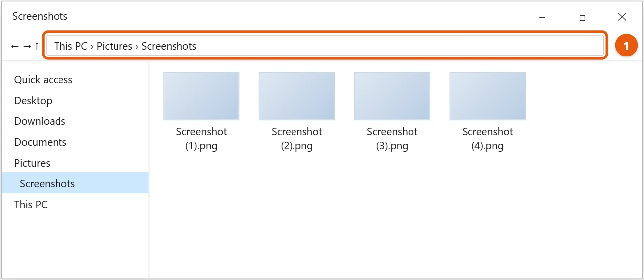Select the Screenshot (2).png thumbnail
The height and width of the screenshot is (280, 644).
coord(297,96)
